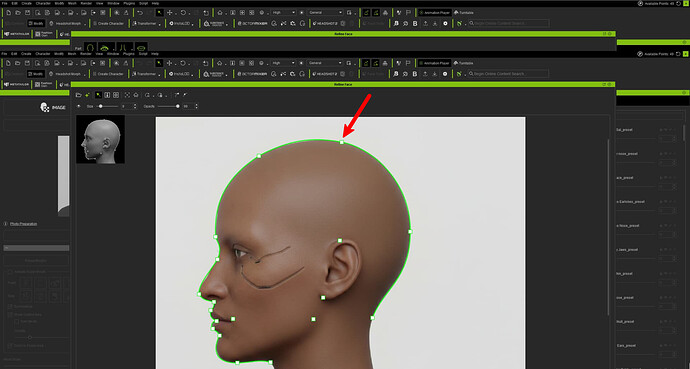Click the Size value stepper arrows
Screen dimensions: 690x369
click(x=135, y=106)
